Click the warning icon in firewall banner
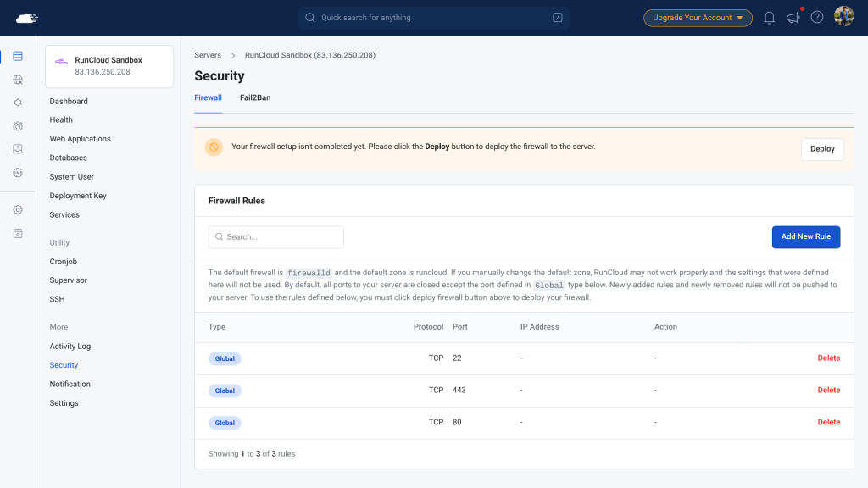The image size is (868, 488). [x=214, y=147]
